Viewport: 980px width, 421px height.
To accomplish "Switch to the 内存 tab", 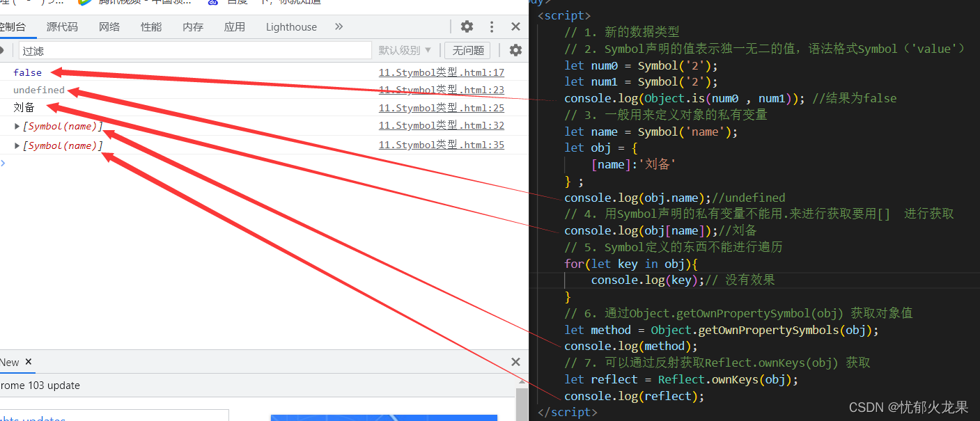I will pos(193,26).
